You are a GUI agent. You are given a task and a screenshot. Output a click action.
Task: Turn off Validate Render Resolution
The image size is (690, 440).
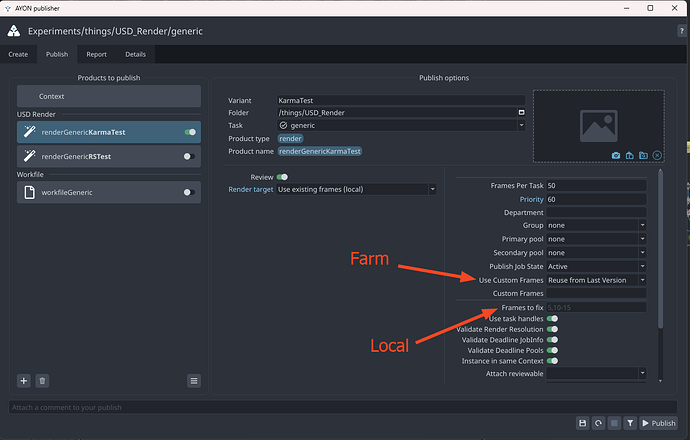[552, 329]
